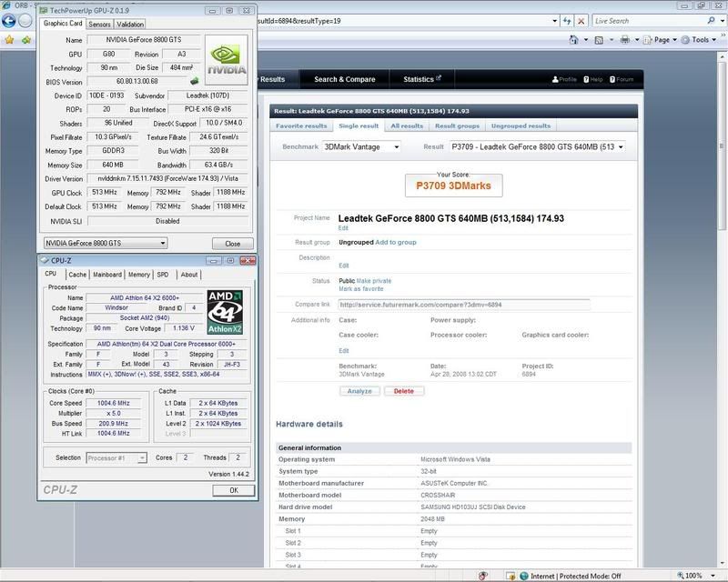
Task: Click the Add to group link
Action: click(x=396, y=242)
